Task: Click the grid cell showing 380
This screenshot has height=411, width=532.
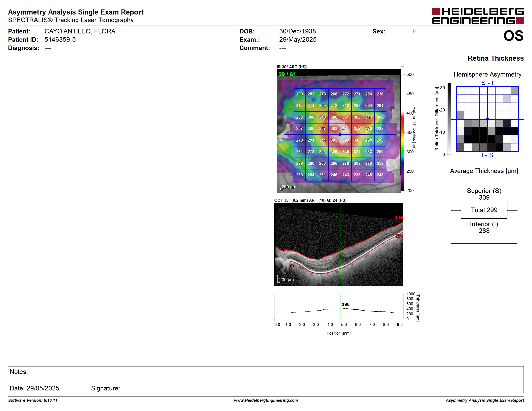Action: point(334,117)
